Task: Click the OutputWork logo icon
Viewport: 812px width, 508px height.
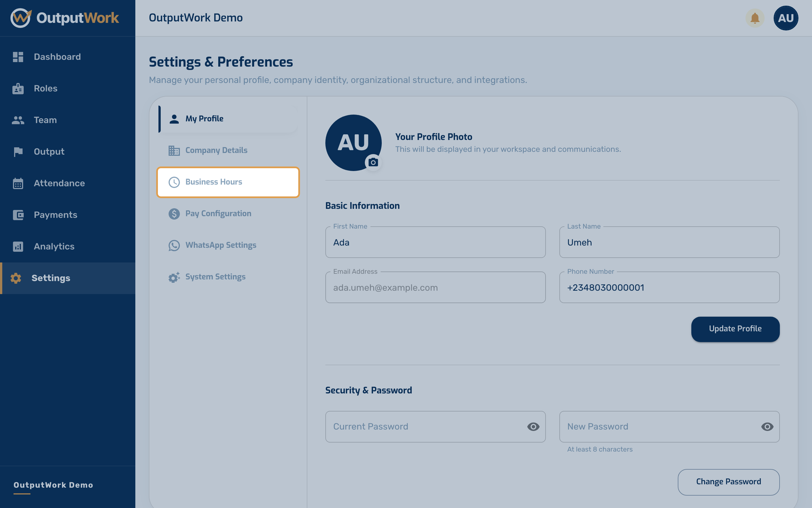Action: [x=21, y=18]
